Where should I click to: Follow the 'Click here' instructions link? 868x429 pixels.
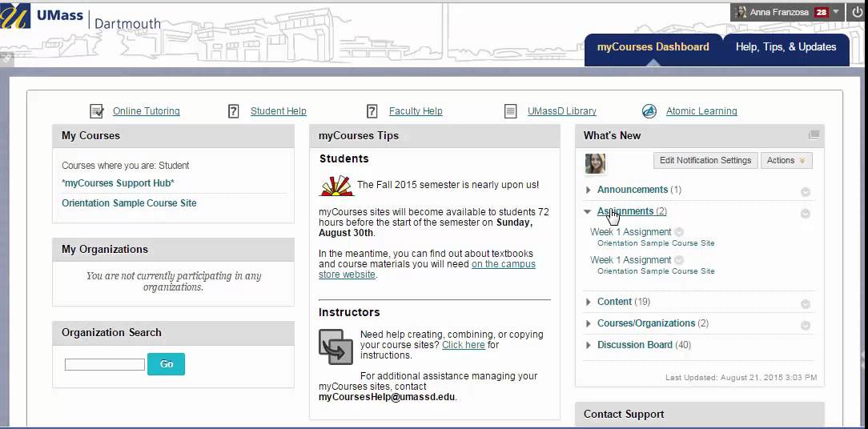(464, 345)
